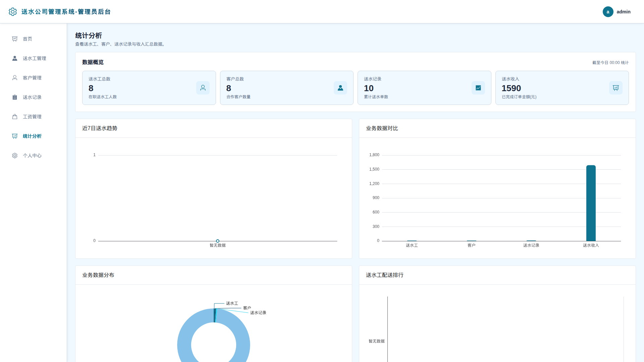Select 统计分析 in the sidebar
Screen dimensions: 644x362
click(34, 136)
